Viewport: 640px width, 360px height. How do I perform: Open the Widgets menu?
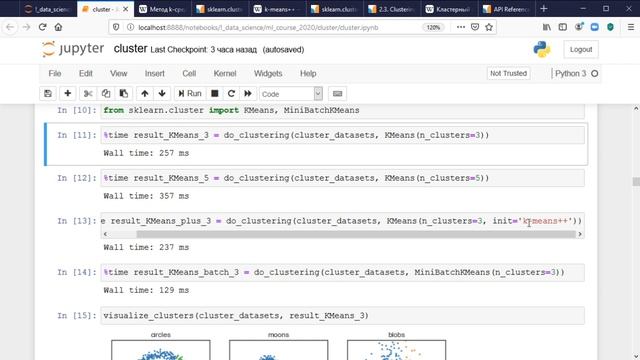pyautogui.click(x=268, y=73)
